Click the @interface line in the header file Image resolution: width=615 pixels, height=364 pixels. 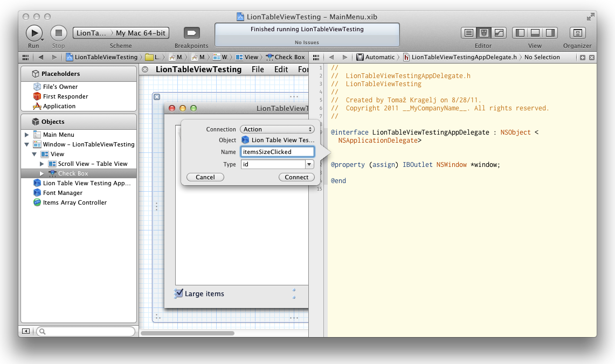tap(434, 132)
